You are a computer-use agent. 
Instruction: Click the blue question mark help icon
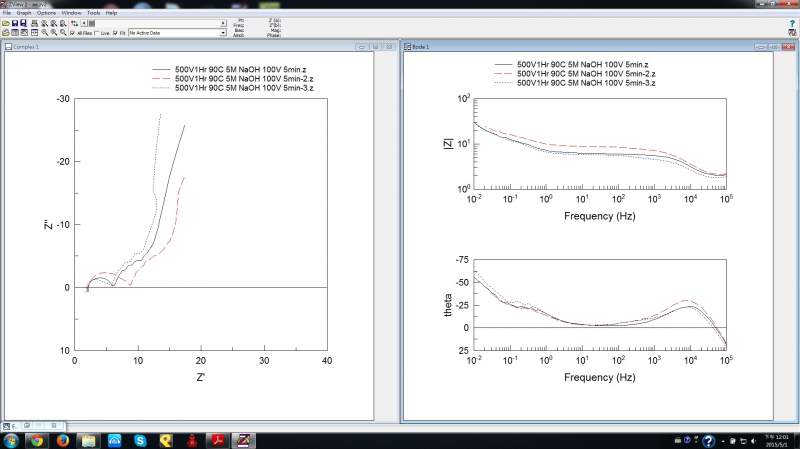point(792,23)
